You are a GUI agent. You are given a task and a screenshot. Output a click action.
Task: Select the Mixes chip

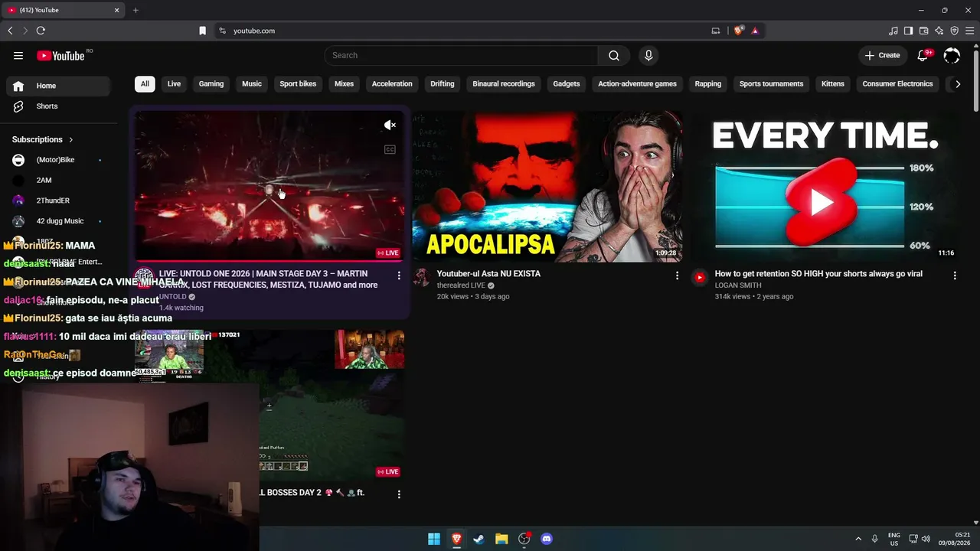click(345, 83)
